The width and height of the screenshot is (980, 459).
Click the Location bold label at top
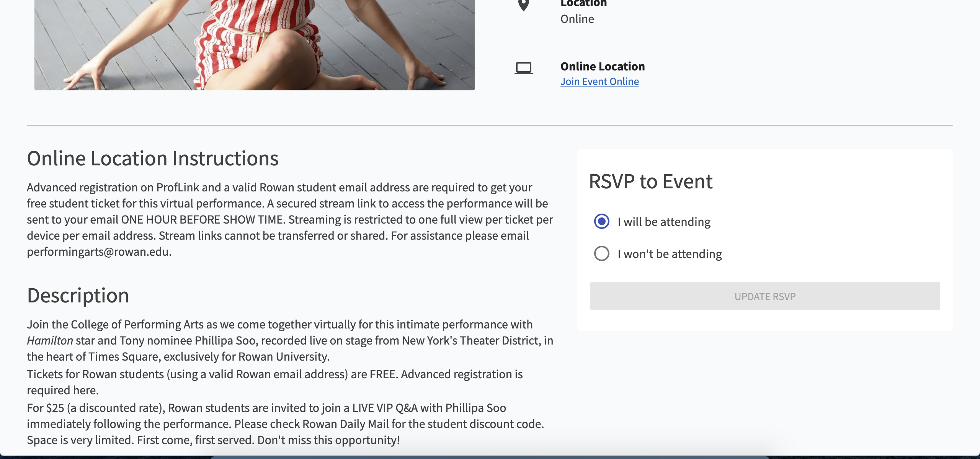[584, 4]
